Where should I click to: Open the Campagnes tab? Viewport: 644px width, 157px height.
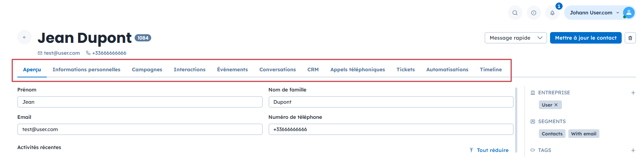coord(147,69)
